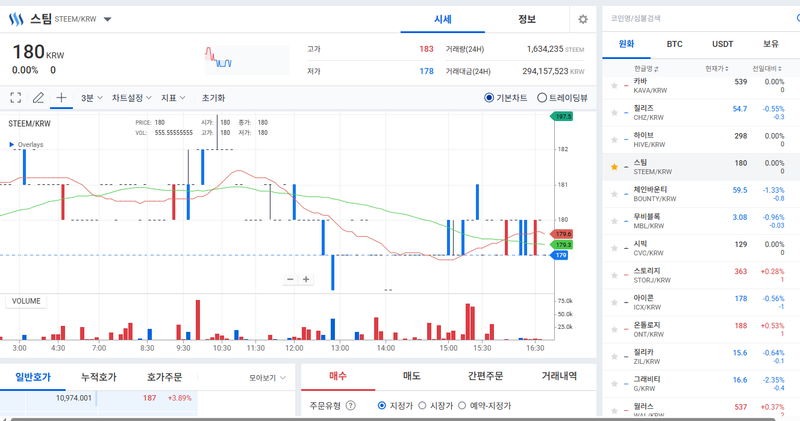The height and width of the screenshot is (421, 800).
Task: Open the STEEM/KRW market selector dropdown
Action: 107,19
